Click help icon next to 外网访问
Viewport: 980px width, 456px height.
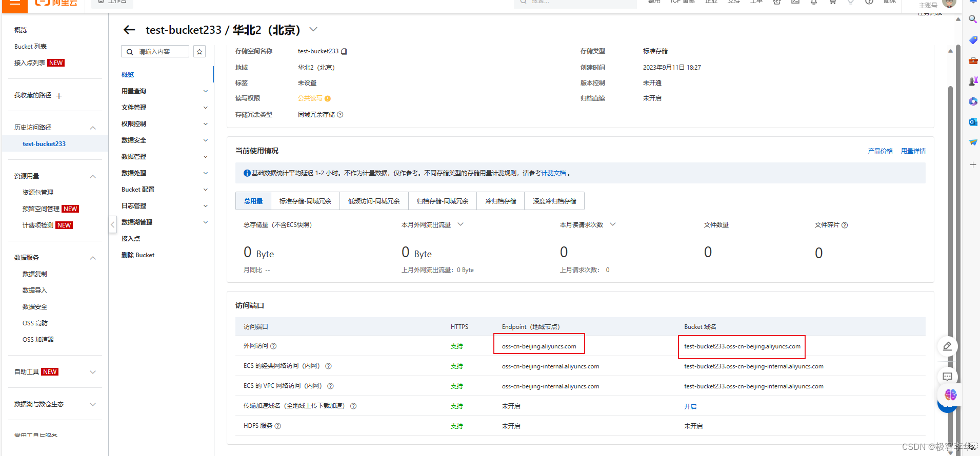(x=273, y=346)
